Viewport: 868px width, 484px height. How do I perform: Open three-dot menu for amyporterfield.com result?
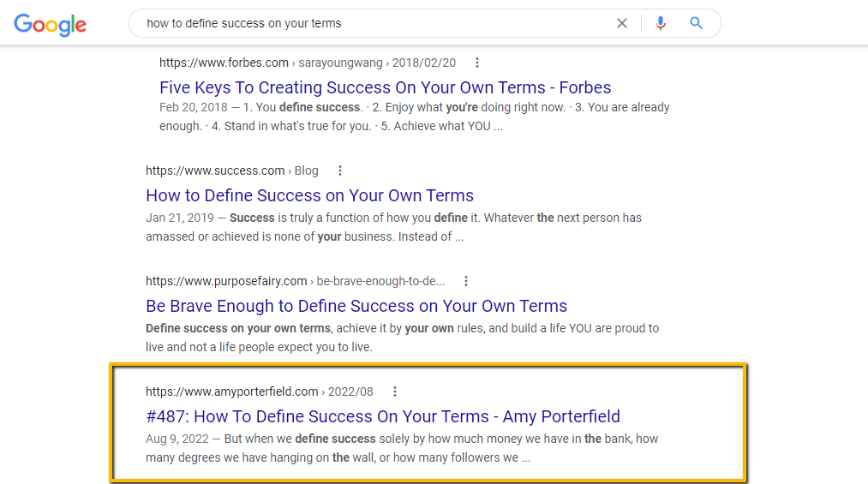pyautogui.click(x=395, y=391)
